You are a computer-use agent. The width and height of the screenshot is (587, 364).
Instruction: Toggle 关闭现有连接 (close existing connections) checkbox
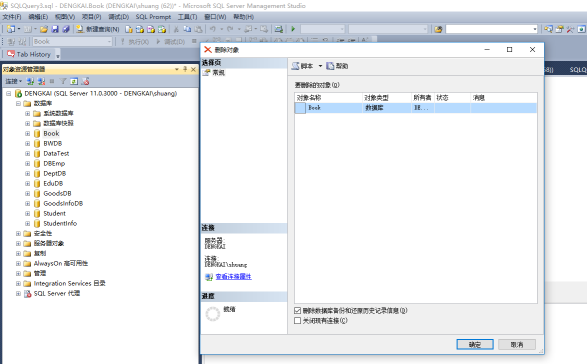pyautogui.click(x=298, y=321)
